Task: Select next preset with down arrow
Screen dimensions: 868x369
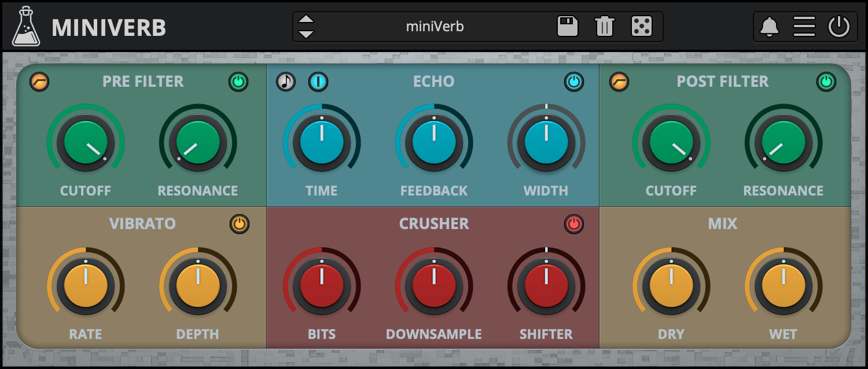Action: point(306,34)
